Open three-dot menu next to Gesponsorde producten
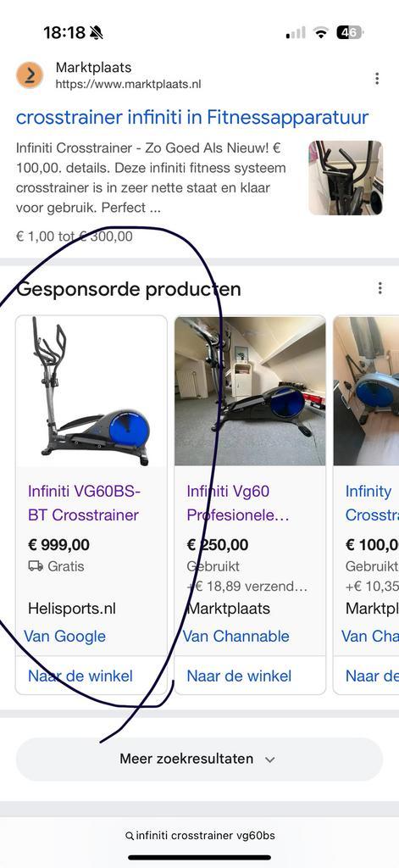The image size is (399, 868). point(380,288)
